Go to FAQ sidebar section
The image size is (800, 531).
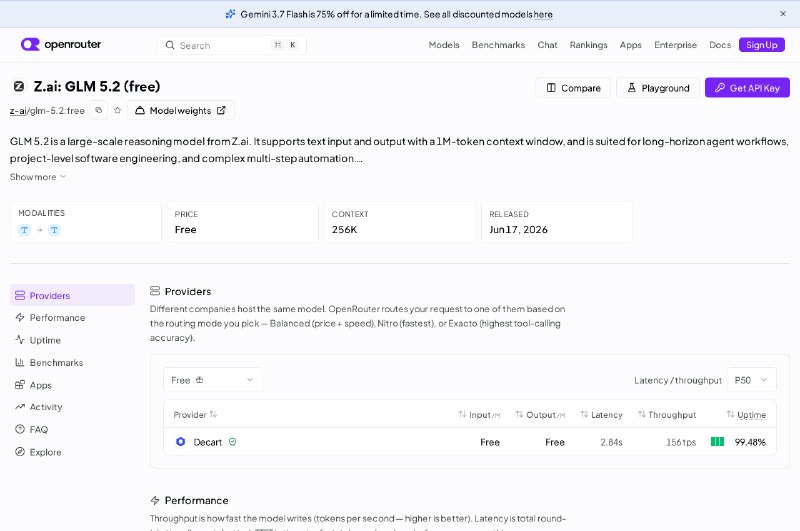pos(72,429)
